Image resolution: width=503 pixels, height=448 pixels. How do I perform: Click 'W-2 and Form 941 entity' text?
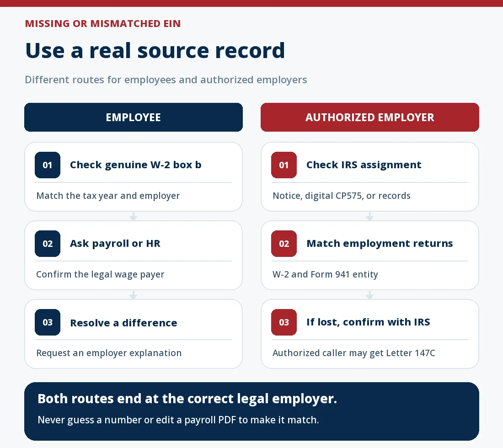coord(325,274)
